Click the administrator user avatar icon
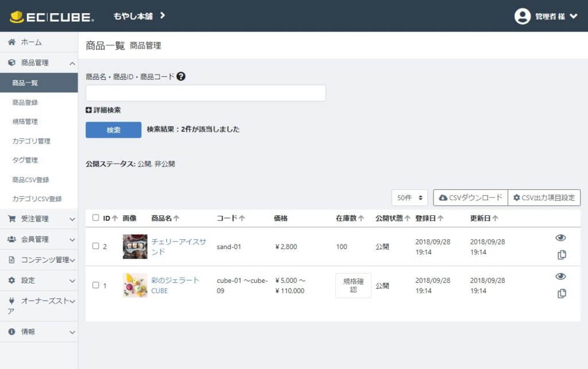 [522, 16]
